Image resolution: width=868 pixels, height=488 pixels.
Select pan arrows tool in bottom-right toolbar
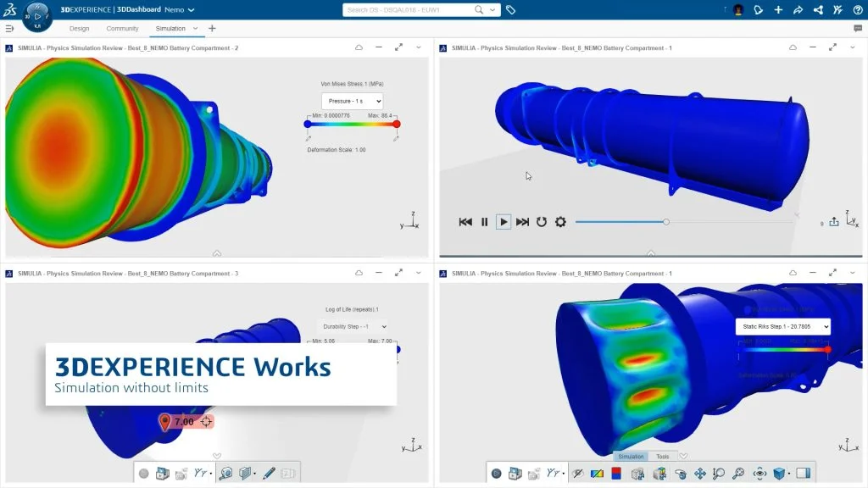pos(699,474)
